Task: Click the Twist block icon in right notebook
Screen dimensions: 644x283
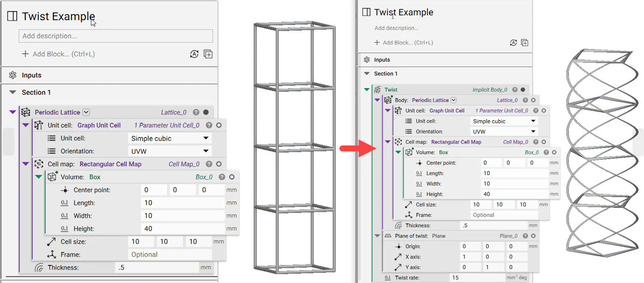Action: coord(377,90)
